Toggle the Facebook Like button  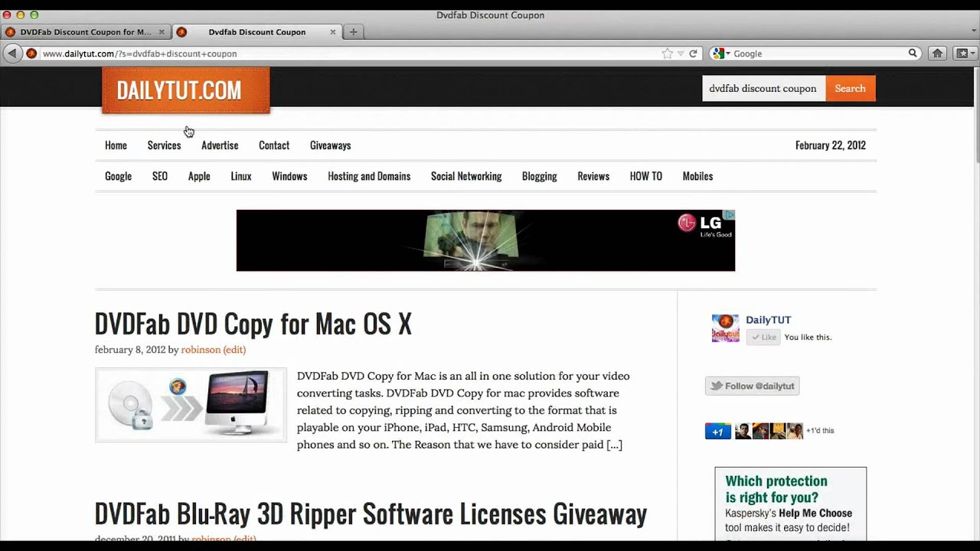pyautogui.click(x=763, y=337)
